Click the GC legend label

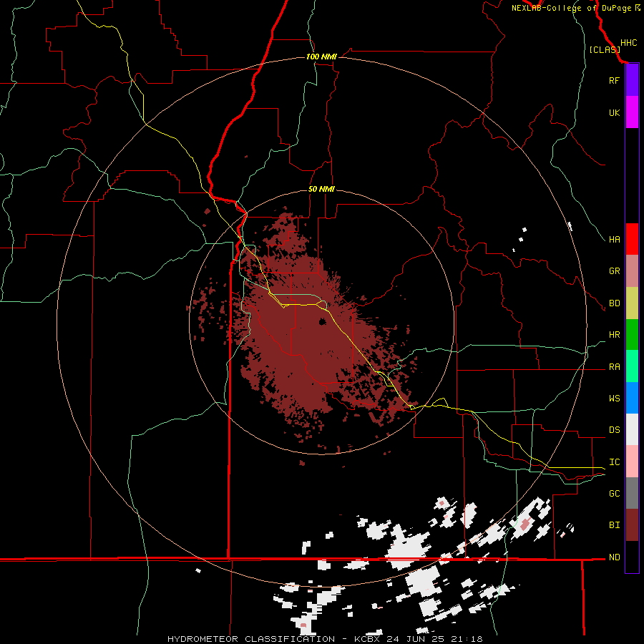click(614, 494)
